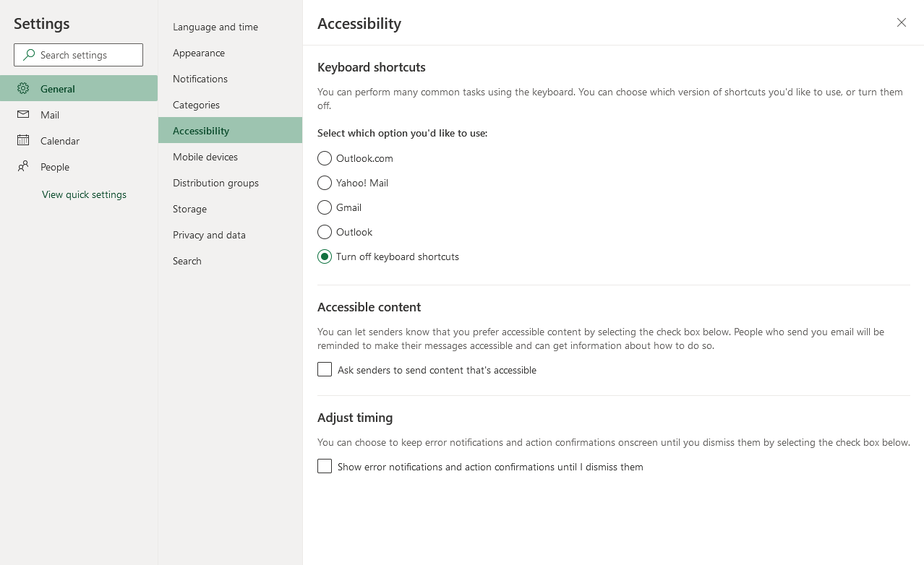This screenshot has width=924, height=565.
Task: Click the People icon in sidebar
Action: point(23,166)
